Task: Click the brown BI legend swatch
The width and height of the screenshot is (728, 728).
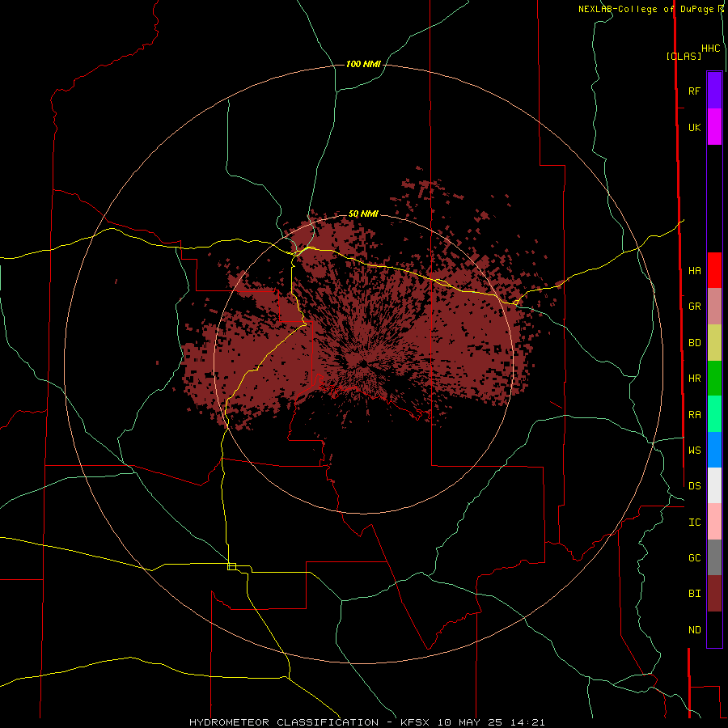Action: pyautogui.click(x=714, y=594)
